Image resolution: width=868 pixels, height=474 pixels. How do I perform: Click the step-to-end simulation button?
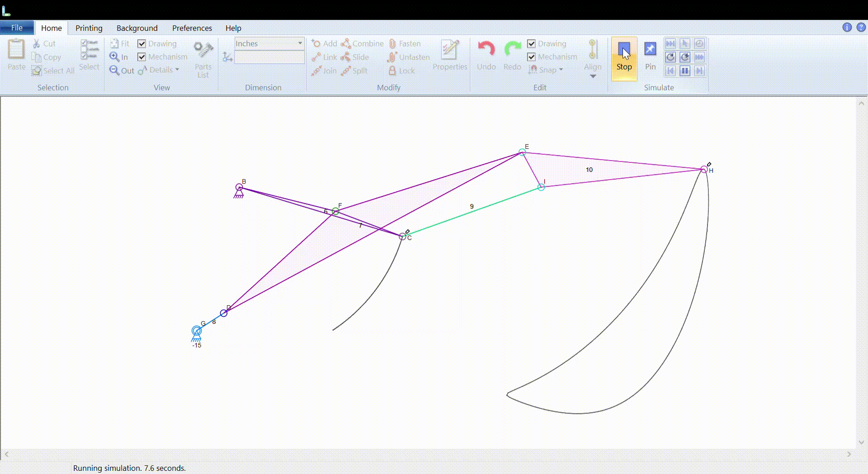point(699,71)
